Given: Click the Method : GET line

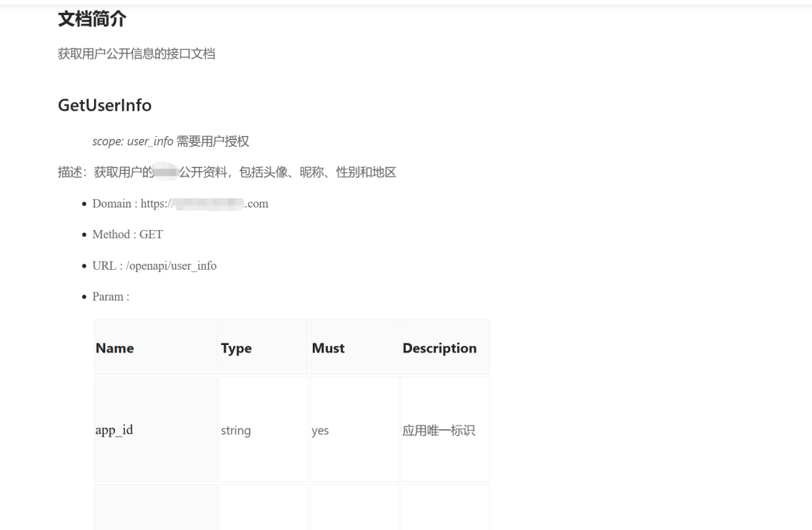Looking at the screenshot, I should coord(127,235).
